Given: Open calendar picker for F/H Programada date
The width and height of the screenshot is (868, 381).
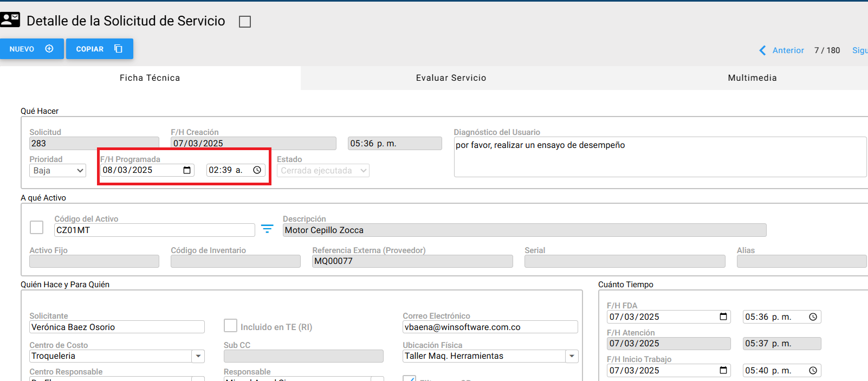Looking at the screenshot, I should pyautogui.click(x=187, y=170).
